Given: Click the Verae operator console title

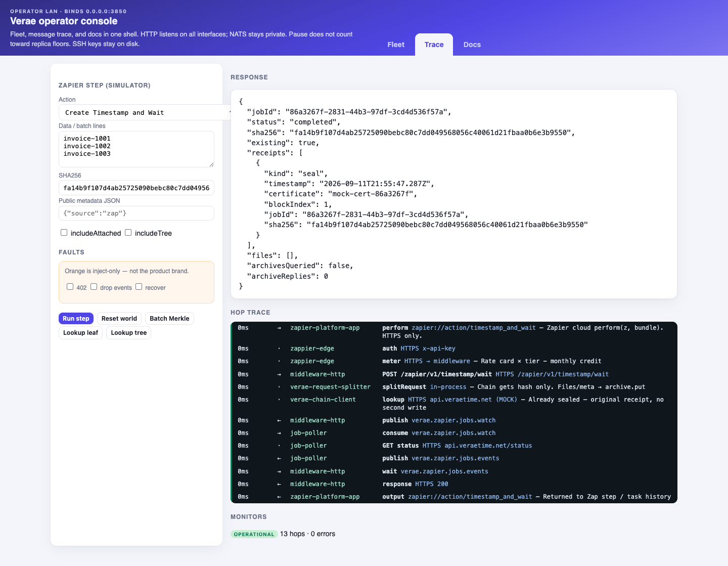Looking at the screenshot, I should 64,21.
